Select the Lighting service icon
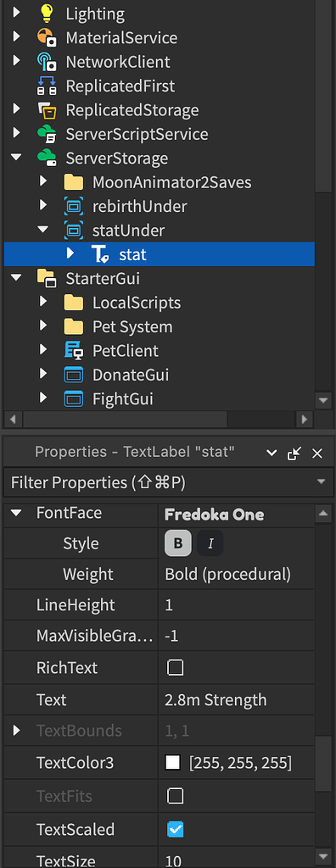Viewport: 336px width, 868px height. click(47, 14)
